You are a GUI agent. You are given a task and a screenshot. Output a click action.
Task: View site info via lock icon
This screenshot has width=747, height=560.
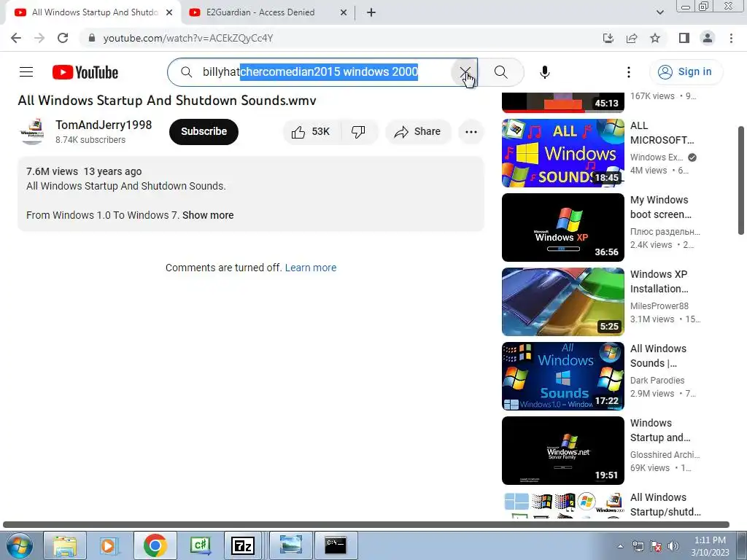coord(92,38)
